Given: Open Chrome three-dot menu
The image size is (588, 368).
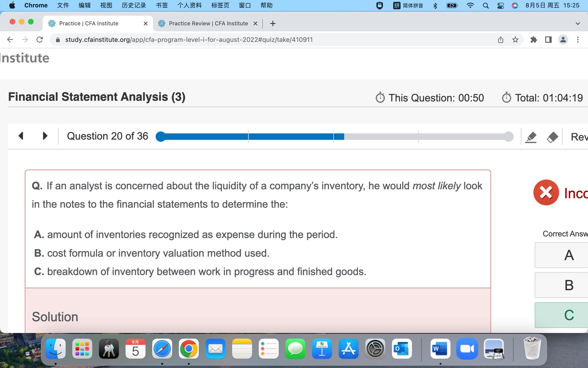Looking at the screenshot, I should pyautogui.click(x=578, y=40).
